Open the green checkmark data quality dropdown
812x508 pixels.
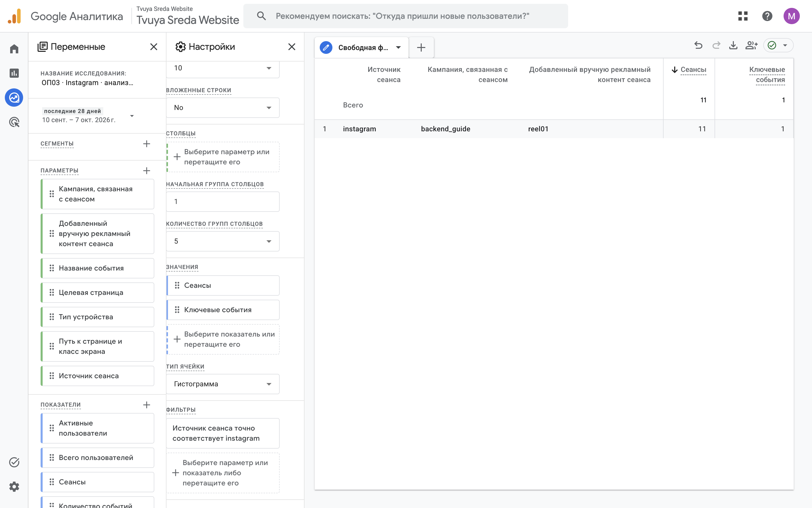coord(778,45)
